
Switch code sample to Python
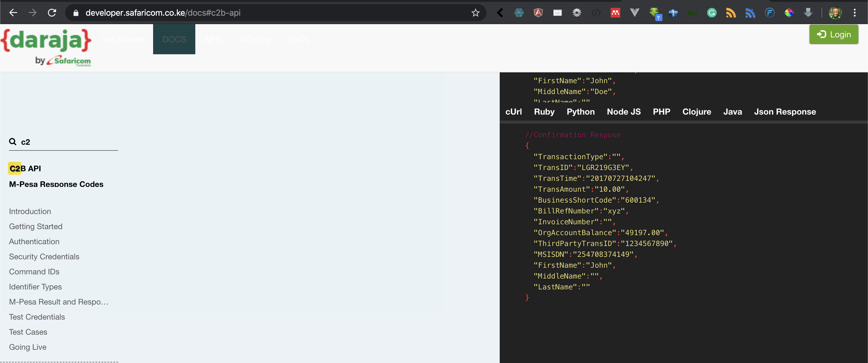click(x=580, y=112)
